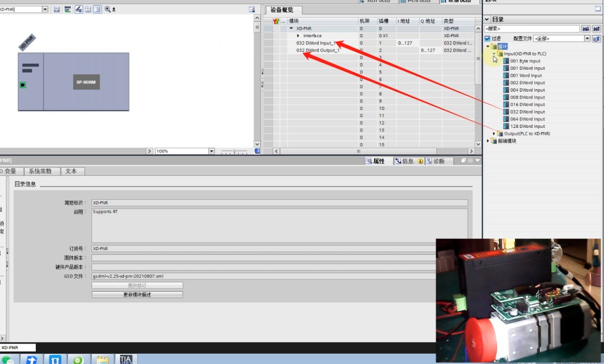Click the grid page-break toolbar icon

(x=88, y=9)
